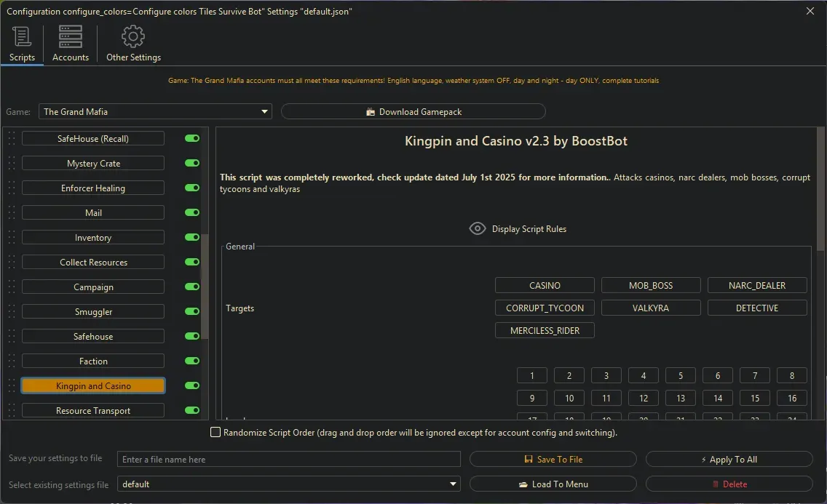
Task: Select the Safehouse script
Action: pos(93,337)
